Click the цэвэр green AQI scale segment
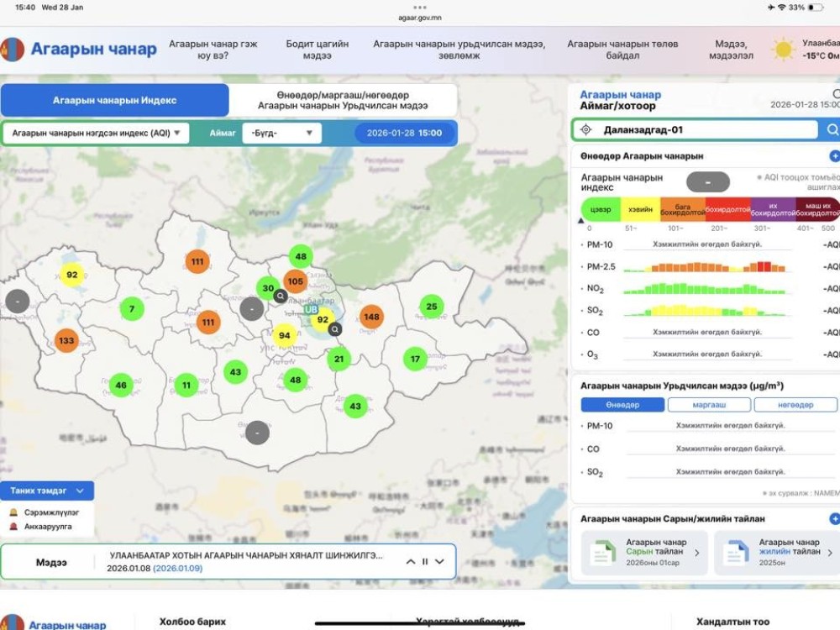The height and width of the screenshot is (630, 840). [x=601, y=209]
